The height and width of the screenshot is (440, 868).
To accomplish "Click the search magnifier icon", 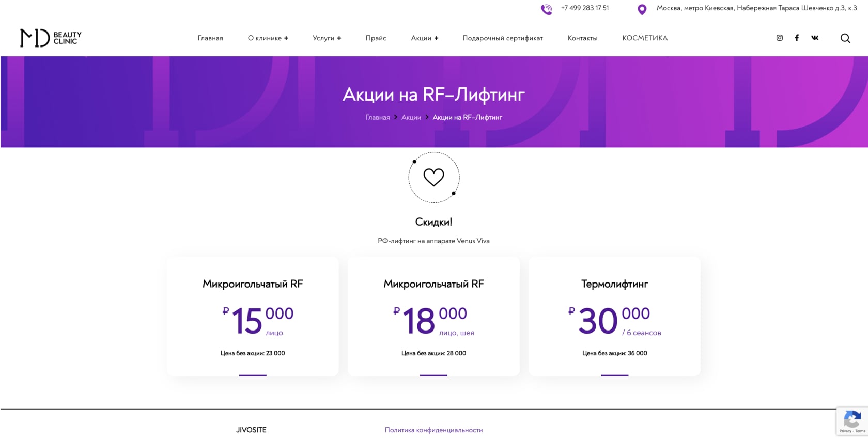I will (x=845, y=38).
